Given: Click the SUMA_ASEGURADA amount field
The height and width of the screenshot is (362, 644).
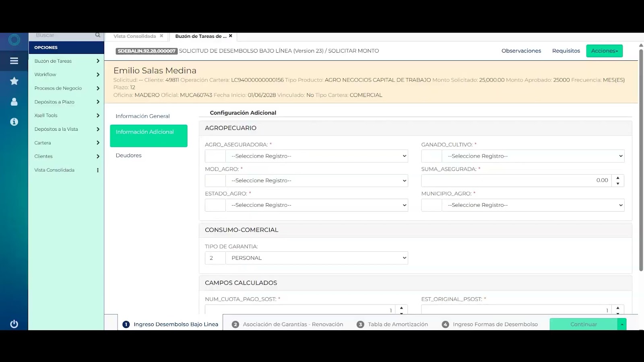Looking at the screenshot, I should tap(515, 180).
